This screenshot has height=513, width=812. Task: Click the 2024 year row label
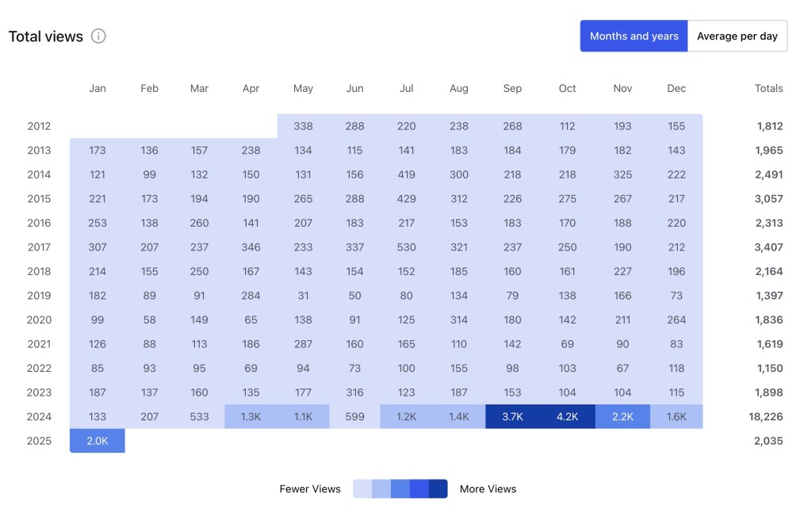39,416
